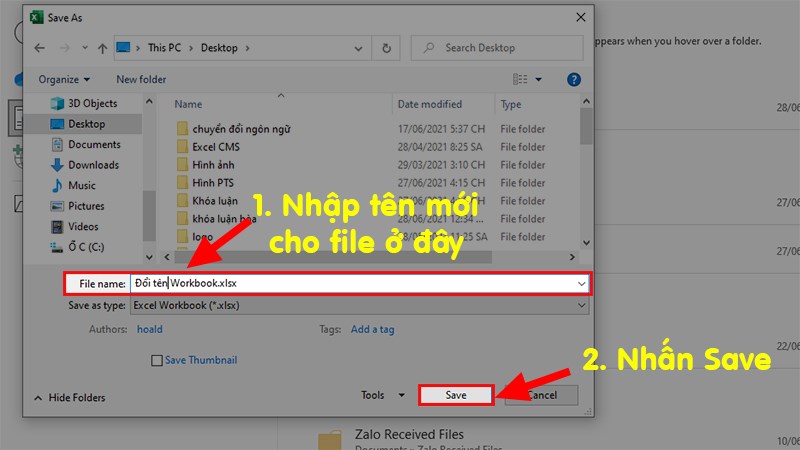This screenshot has width=800, height=450.
Task: Select folder chuyển đổi ngôn ngữ
Action: coord(241,129)
